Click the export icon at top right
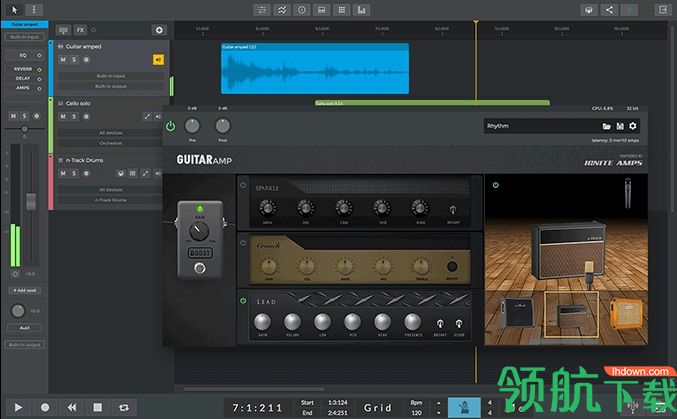The image size is (677, 419). [663, 10]
